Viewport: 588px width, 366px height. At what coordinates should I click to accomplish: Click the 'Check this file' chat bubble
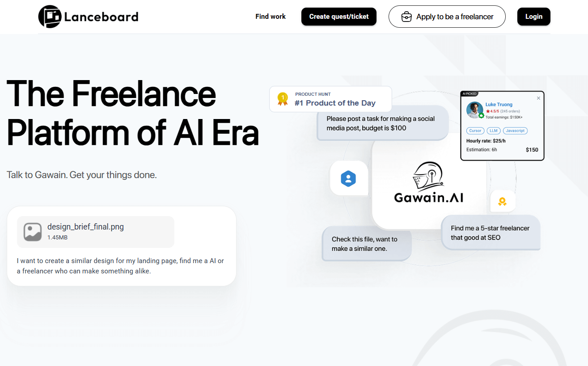coord(367,244)
